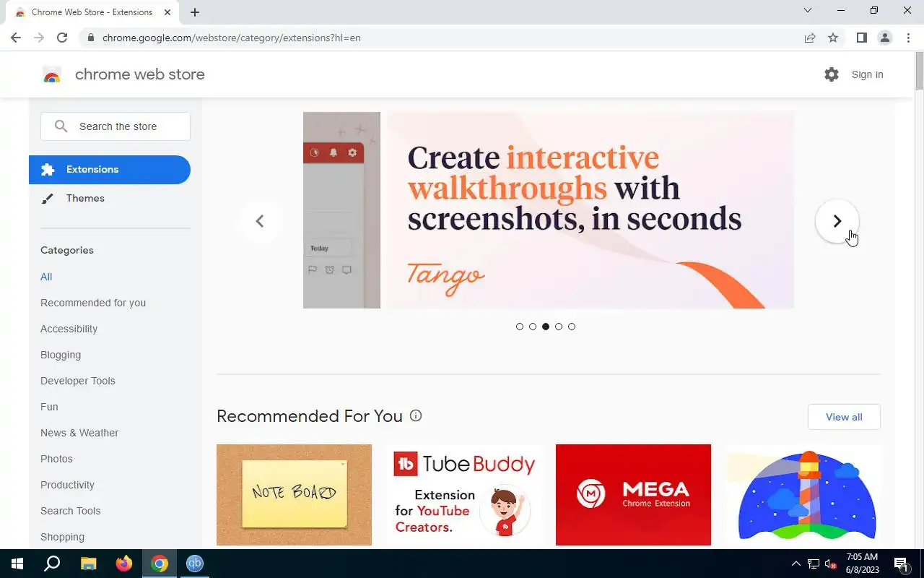Open the Note Board extension card
The width and height of the screenshot is (924, 578).
[294, 495]
